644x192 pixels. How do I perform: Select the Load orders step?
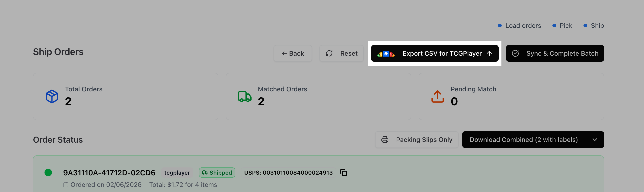(x=523, y=26)
